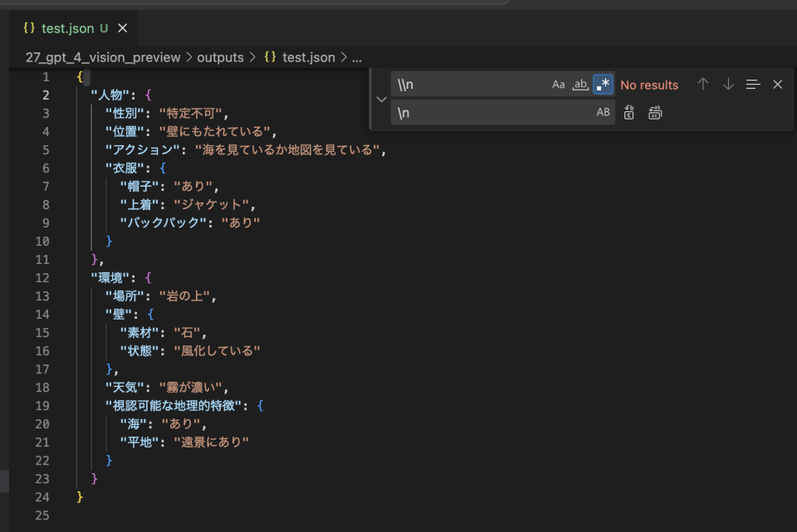Image resolution: width=797 pixels, height=532 pixels.
Task: Enable Match Case in the find widget
Action: [558, 84]
